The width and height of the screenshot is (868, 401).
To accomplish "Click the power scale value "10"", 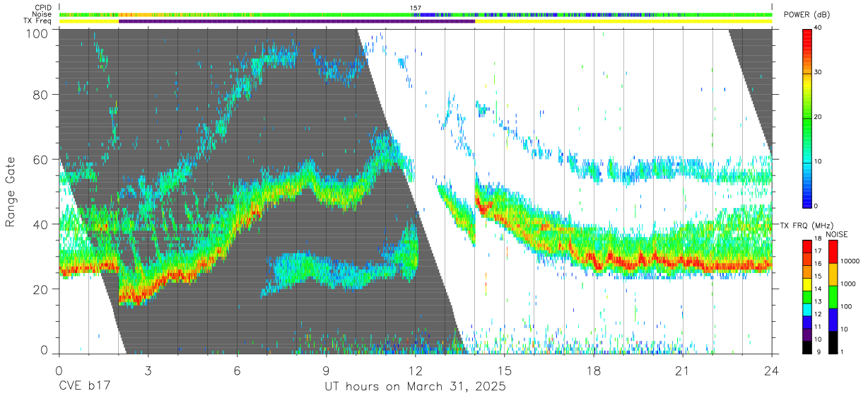I will 819,162.
